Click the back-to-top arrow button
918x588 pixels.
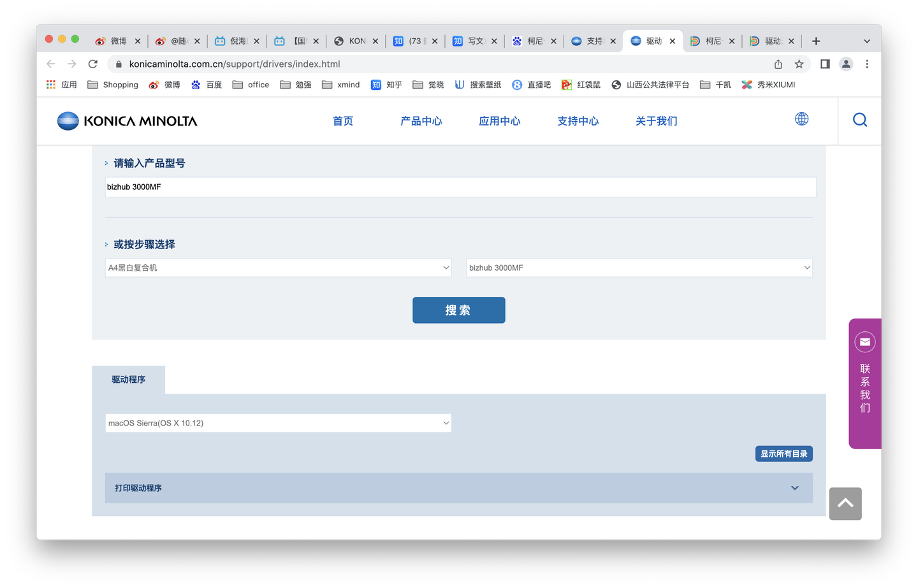click(x=845, y=503)
